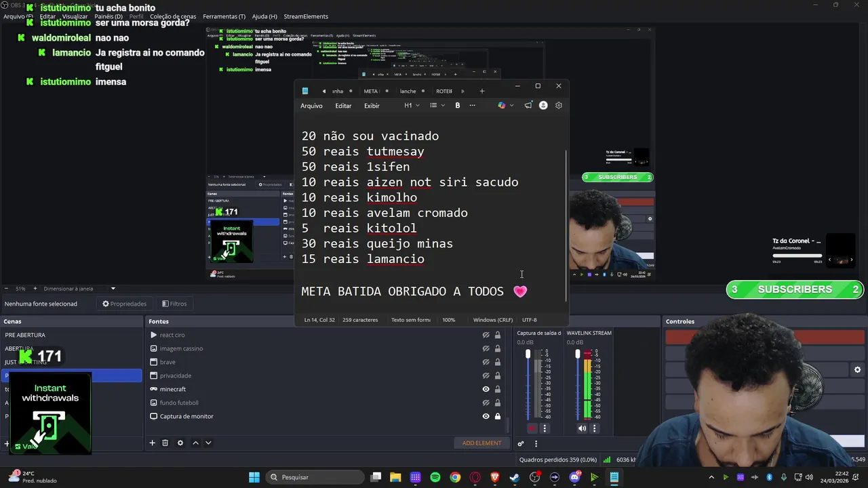
Task: Switch to the lanche tab in Notepad
Action: click(x=408, y=91)
